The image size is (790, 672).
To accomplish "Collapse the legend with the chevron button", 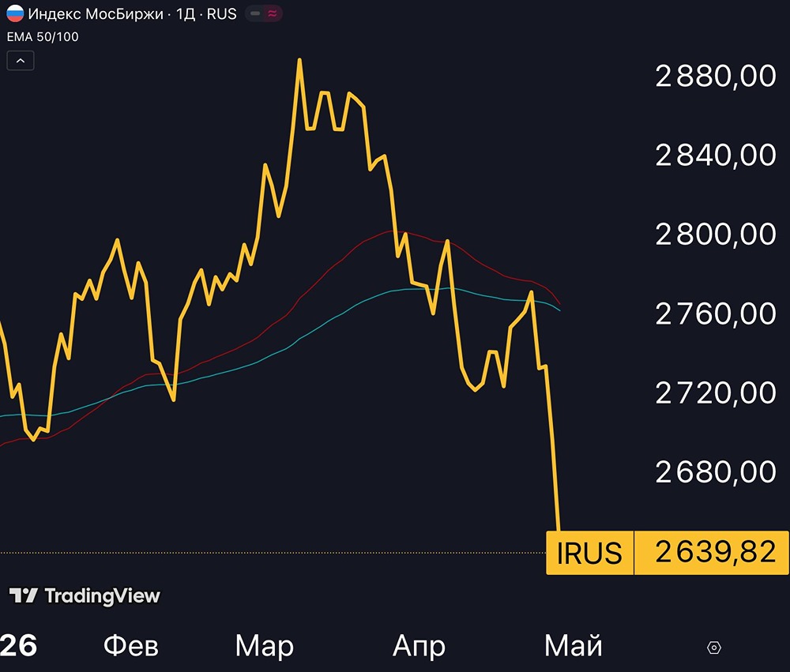I will coord(20,60).
